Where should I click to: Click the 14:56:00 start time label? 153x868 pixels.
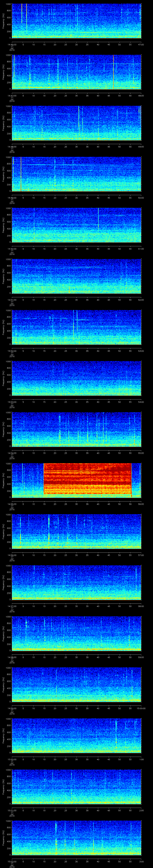point(12,555)
